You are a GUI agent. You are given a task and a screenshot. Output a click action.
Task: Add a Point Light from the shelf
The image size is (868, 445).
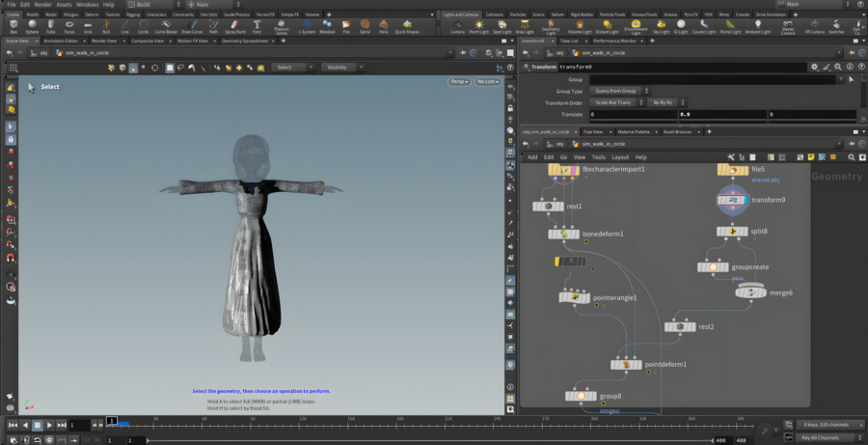(x=478, y=26)
